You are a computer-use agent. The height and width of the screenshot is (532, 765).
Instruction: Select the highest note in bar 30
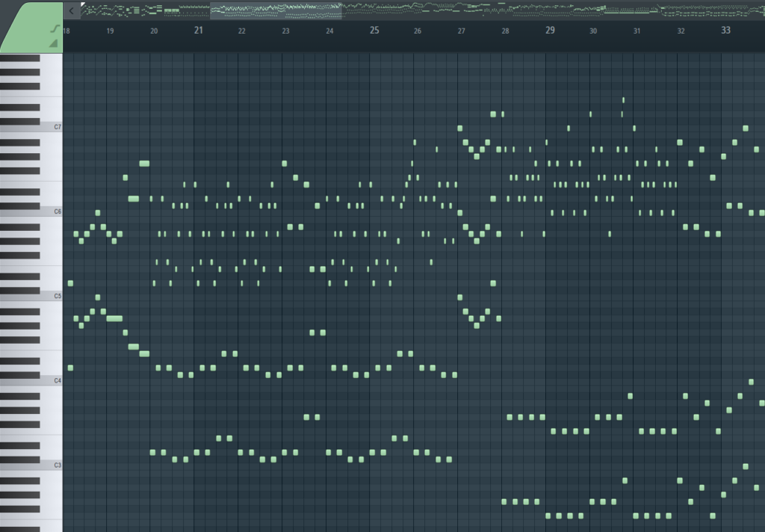(623, 99)
